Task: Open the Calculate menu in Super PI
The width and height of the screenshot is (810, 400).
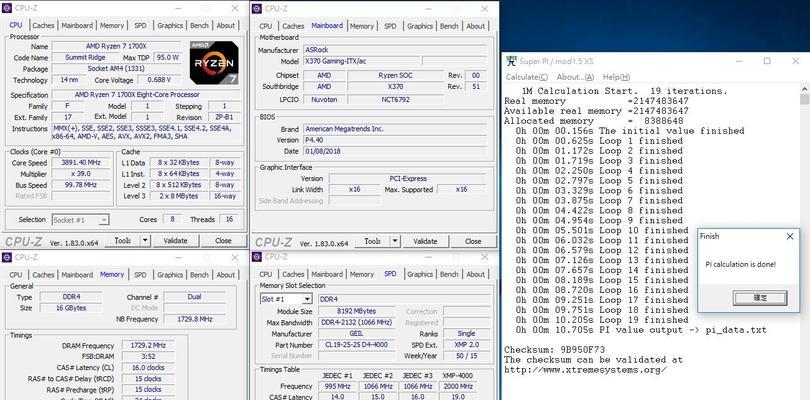Action: [x=526, y=77]
